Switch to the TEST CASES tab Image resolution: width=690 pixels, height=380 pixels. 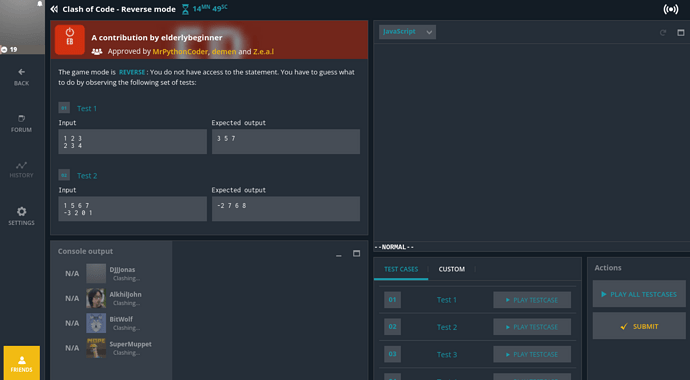401,269
